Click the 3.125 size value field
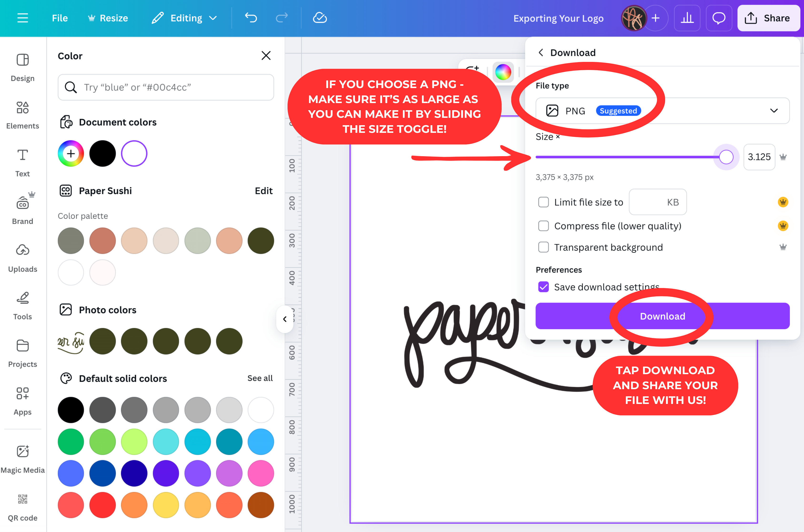 point(759,157)
